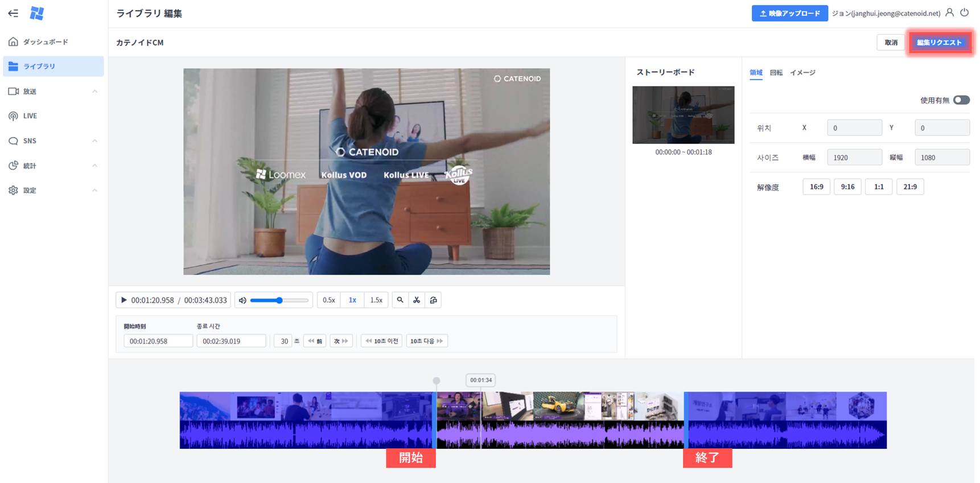
Task: Select the 16:9 aspect ratio option
Action: coord(816,187)
